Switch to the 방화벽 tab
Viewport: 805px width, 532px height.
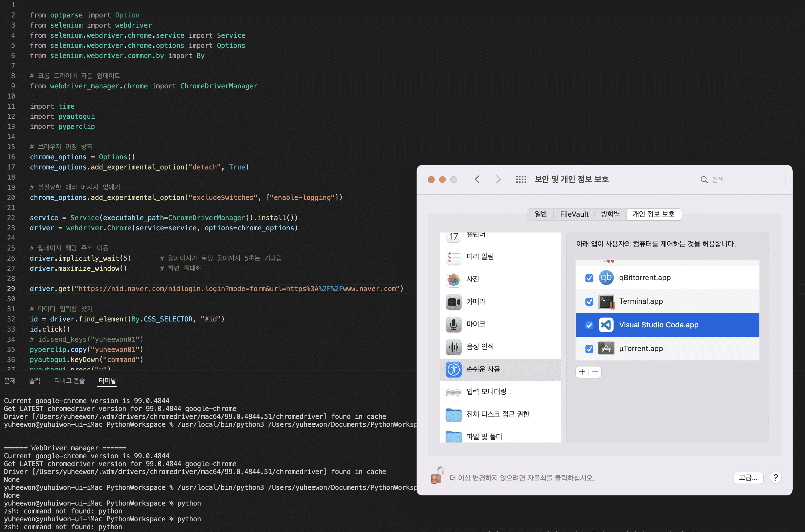[610, 214]
